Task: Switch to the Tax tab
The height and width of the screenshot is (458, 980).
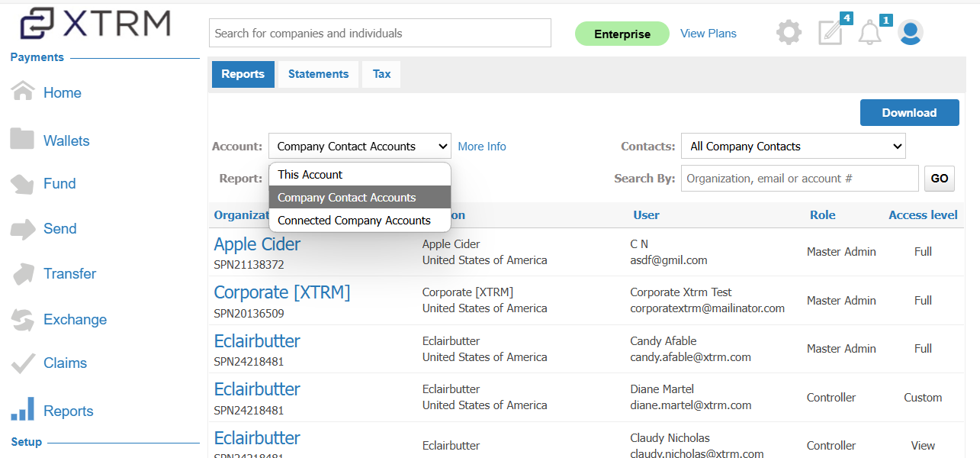Action: pos(381,74)
